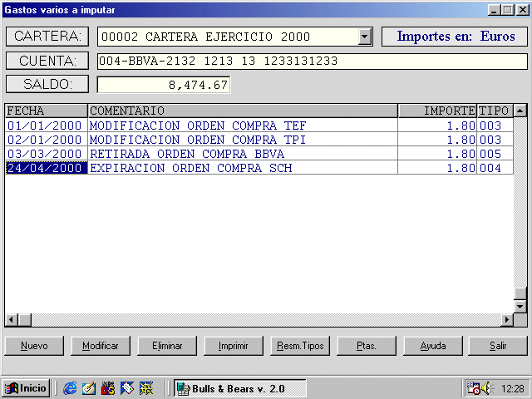This screenshot has height=399, width=532.
Task: Click the CUENTA label button
Action: click(47, 61)
